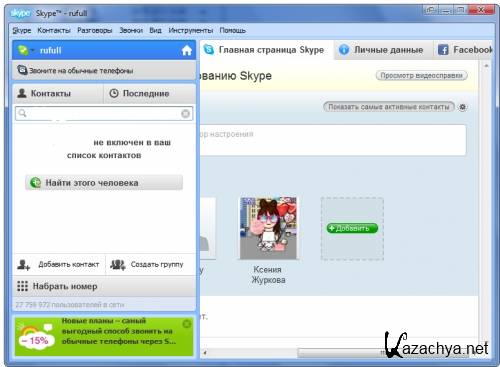The image size is (500, 367).
Task: Open the Инструменты menu
Action: pyautogui.click(x=191, y=31)
